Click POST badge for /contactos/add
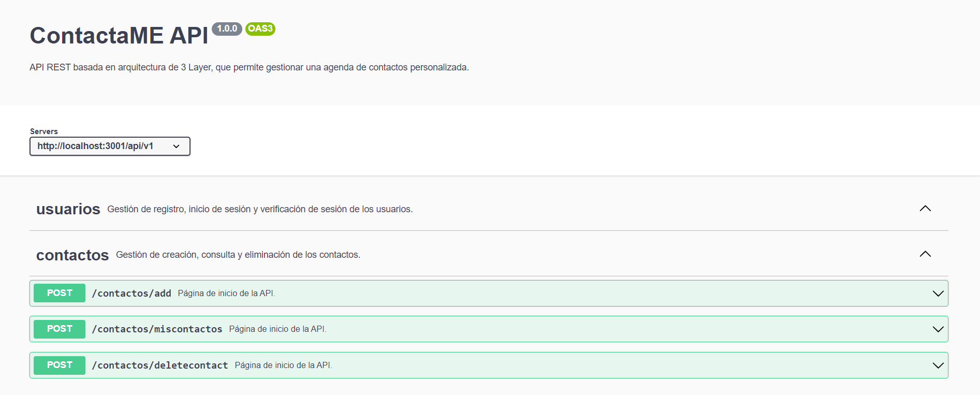 pos(60,293)
